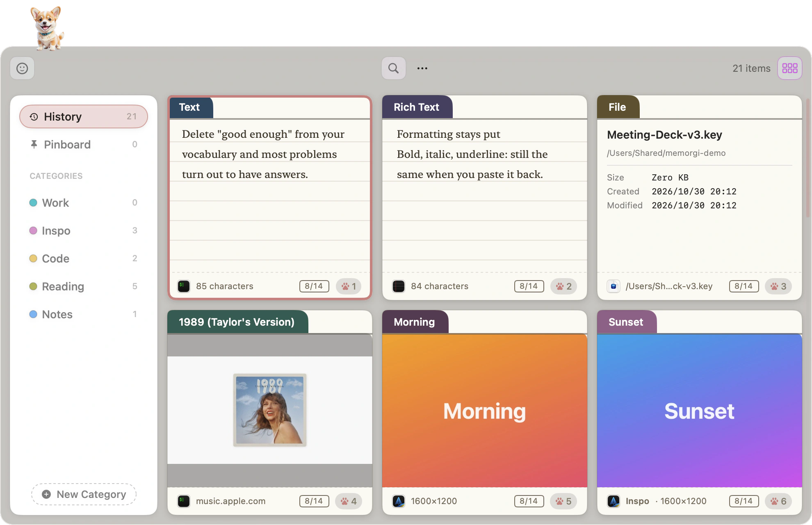Open the Reading category

[x=84, y=286]
